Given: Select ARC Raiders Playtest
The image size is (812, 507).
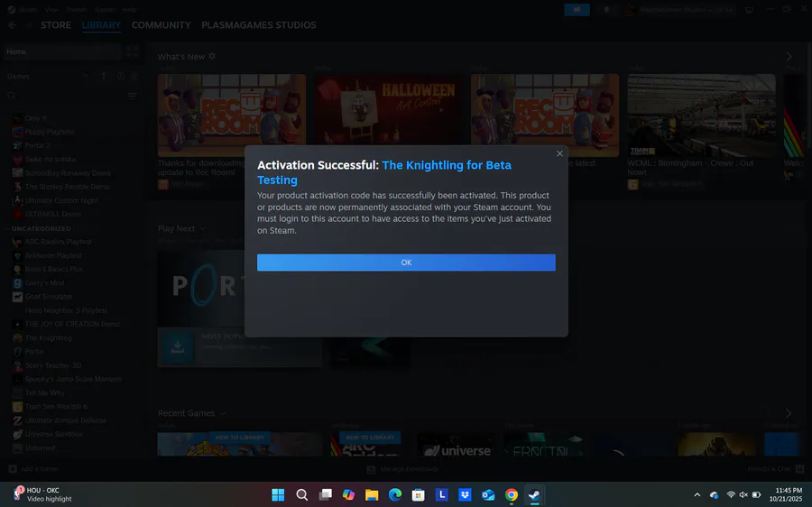Looking at the screenshot, I should coord(59,242).
